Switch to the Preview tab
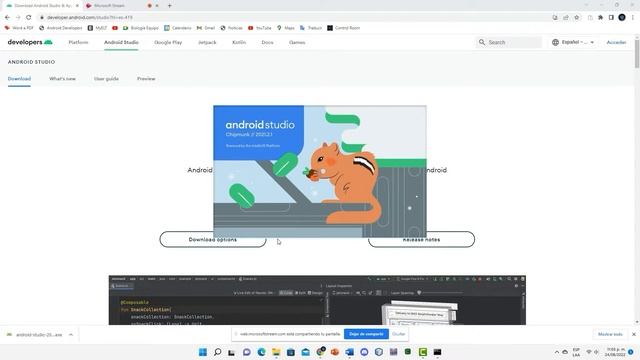This screenshot has width=640, height=360. [x=146, y=79]
